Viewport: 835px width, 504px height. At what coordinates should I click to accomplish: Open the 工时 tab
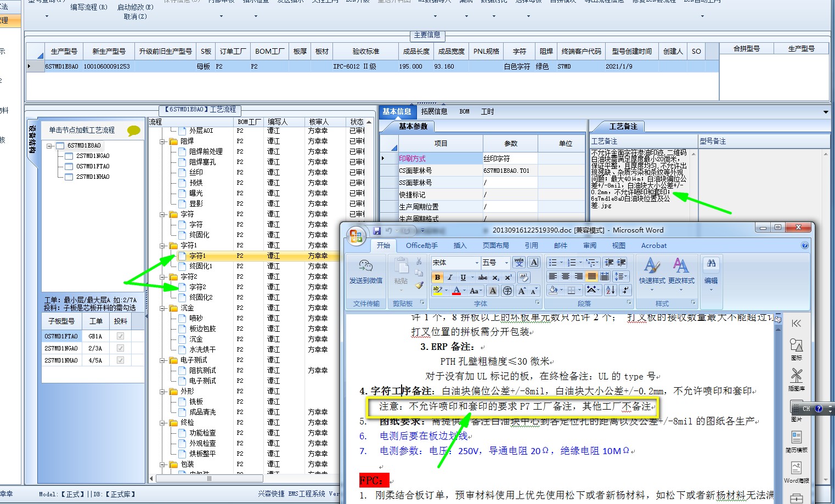pyautogui.click(x=487, y=111)
